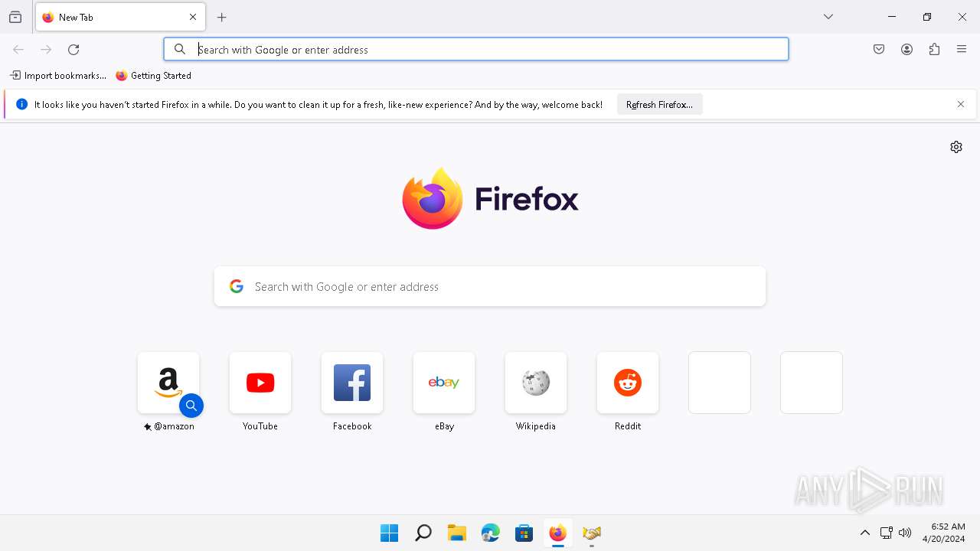Click the YouTube shortcut label
The image size is (980, 551).
(x=260, y=426)
